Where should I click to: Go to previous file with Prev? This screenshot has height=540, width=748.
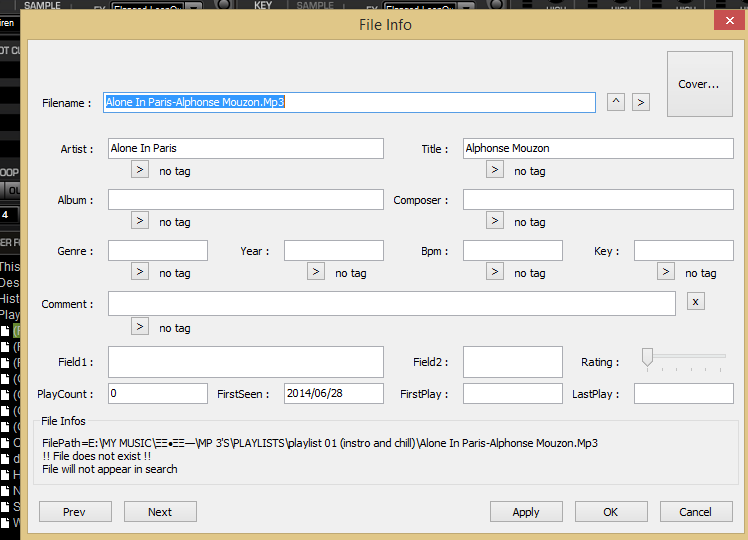[75, 512]
